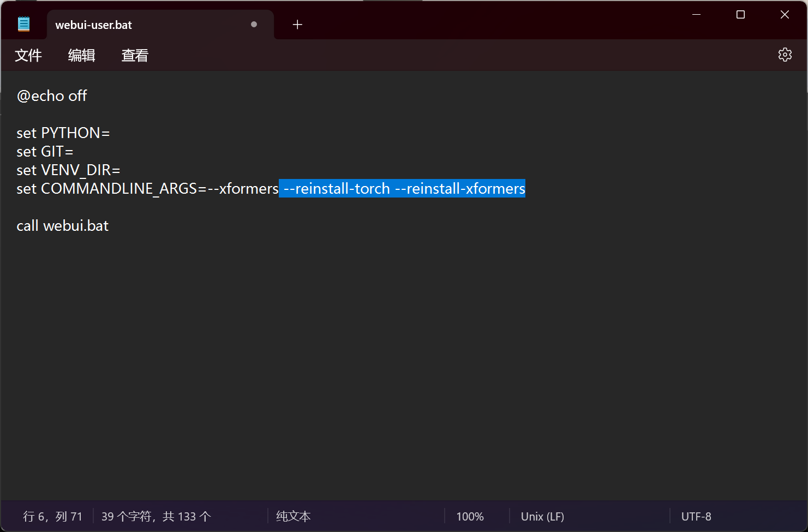The image size is (808, 532).
Task: Place cursor on 'call webui.bat' line
Action: (63, 226)
